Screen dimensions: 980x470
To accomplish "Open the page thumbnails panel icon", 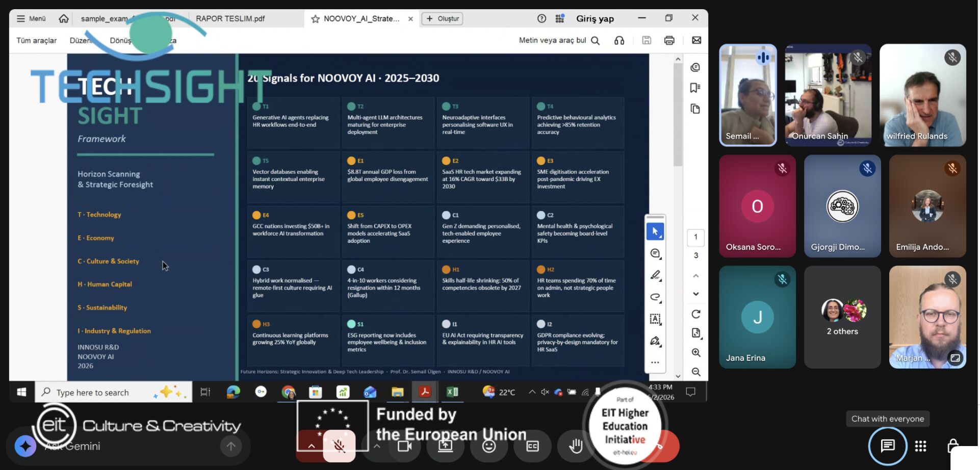I will point(695,109).
